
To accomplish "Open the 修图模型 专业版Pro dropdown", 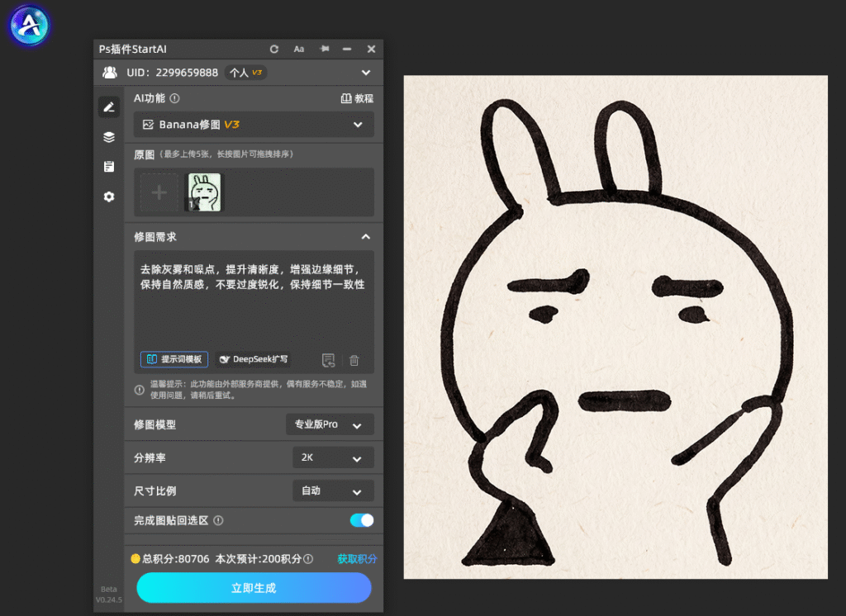I will pos(330,424).
